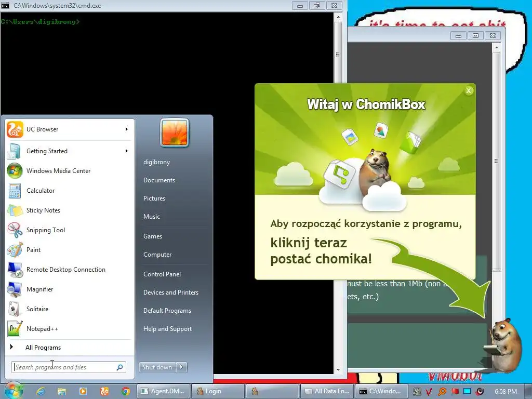Open Control Panel
Viewport: 532px width, 399px height.
pyautogui.click(x=162, y=274)
